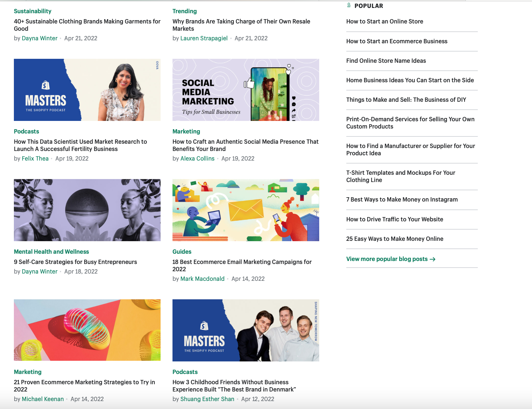
Task: Click the email marketing illustration thumbnail
Action: click(x=246, y=209)
